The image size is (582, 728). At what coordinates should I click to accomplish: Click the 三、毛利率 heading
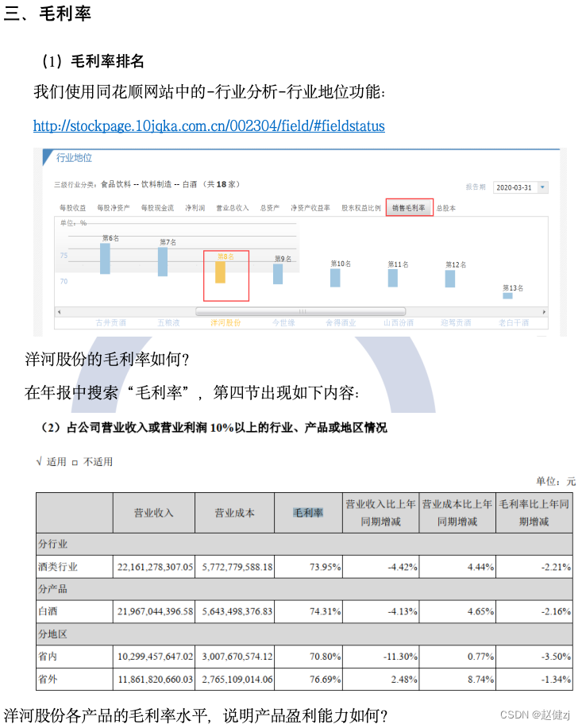click(x=48, y=13)
